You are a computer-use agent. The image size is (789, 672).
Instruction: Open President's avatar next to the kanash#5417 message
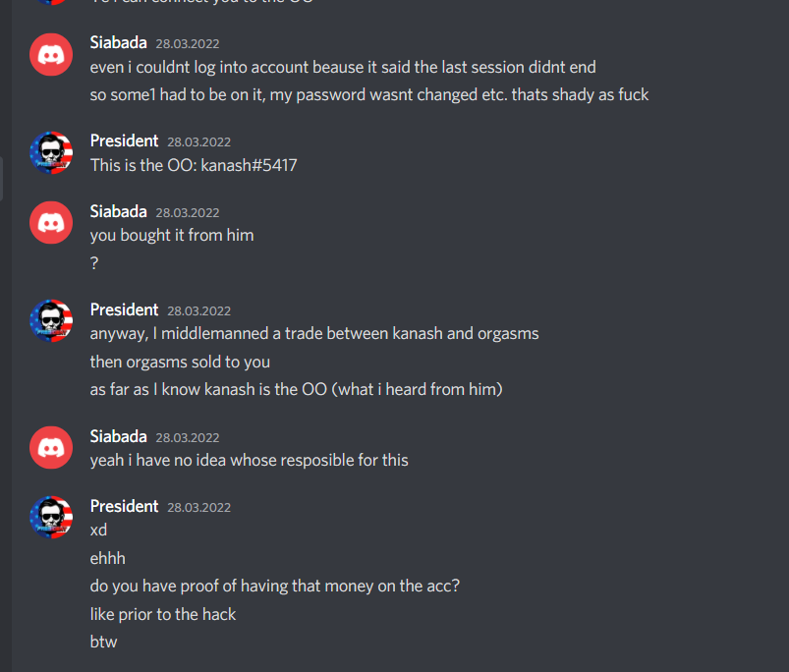pos(51,152)
